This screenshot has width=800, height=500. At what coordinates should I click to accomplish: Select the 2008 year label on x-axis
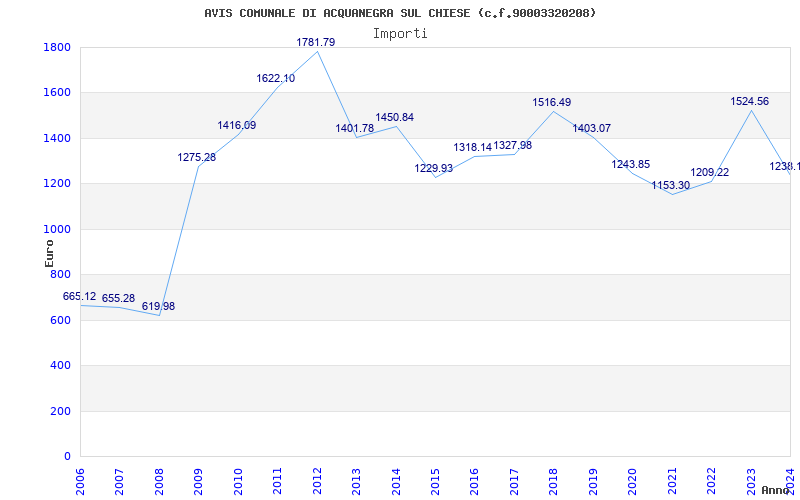pyautogui.click(x=159, y=478)
